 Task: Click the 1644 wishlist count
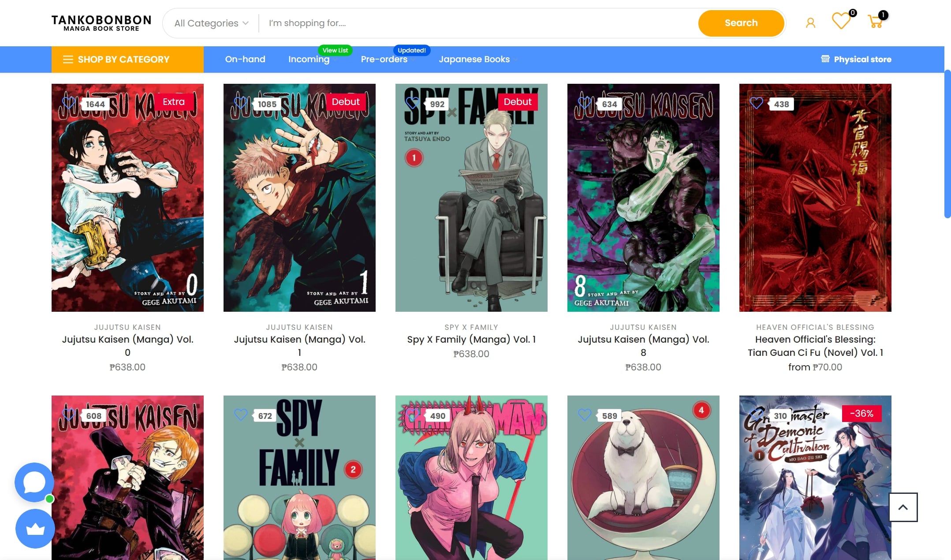(x=95, y=104)
